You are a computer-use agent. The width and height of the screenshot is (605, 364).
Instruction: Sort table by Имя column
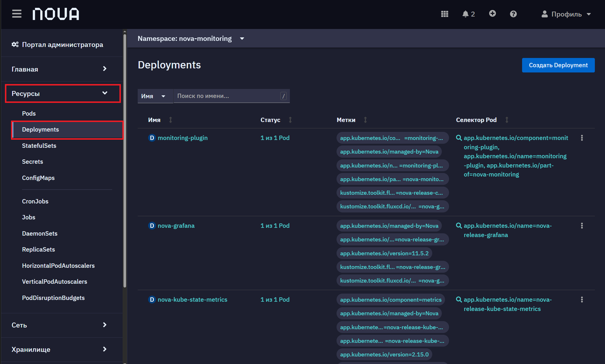(x=160, y=120)
